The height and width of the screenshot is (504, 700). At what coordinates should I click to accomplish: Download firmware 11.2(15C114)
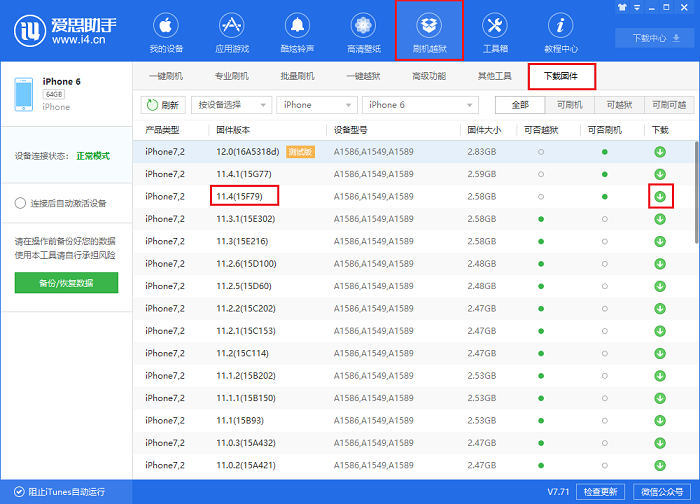(660, 353)
